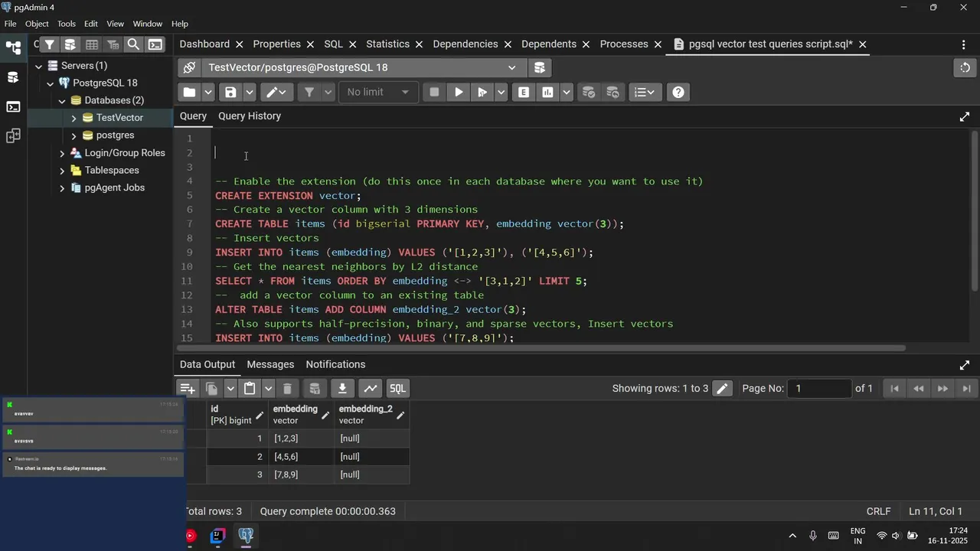Go to previous page of results
This screenshot has width=980, height=551.
(x=918, y=389)
